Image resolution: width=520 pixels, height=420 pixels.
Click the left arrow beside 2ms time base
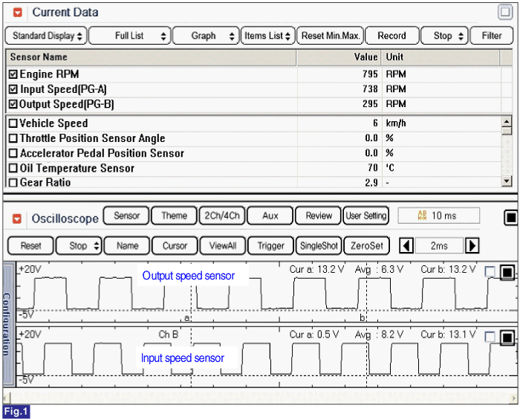(x=406, y=245)
